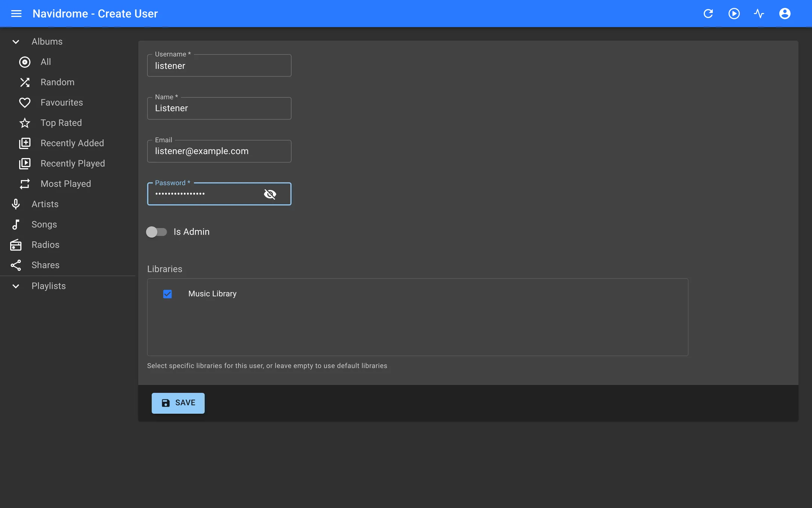Click the Top Rated star icon
812x508 pixels.
tap(25, 123)
